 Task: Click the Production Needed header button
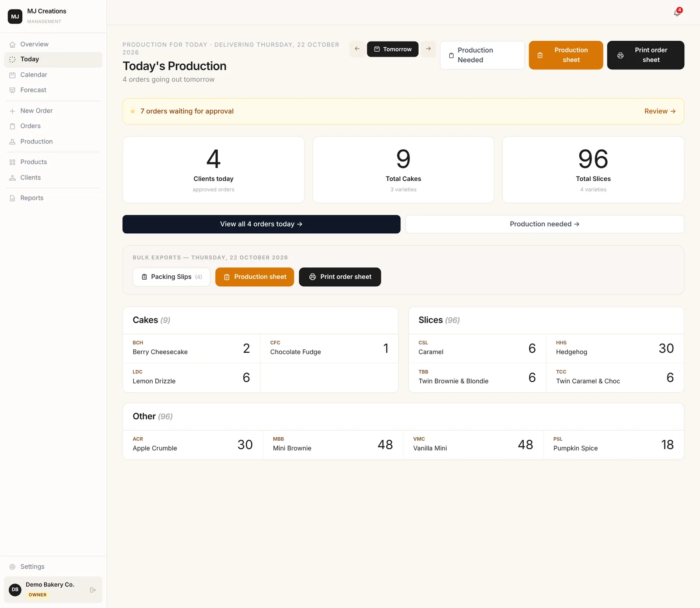pyautogui.click(x=482, y=55)
